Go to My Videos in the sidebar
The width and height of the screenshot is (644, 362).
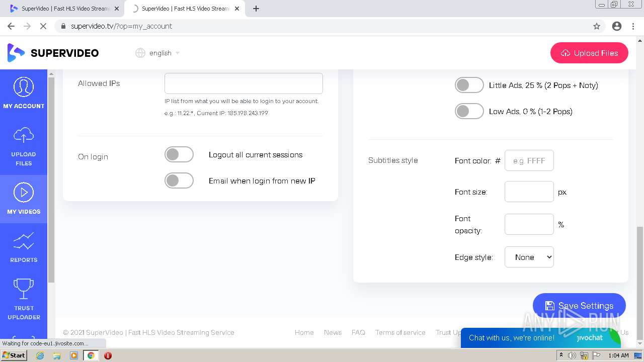tap(24, 199)
